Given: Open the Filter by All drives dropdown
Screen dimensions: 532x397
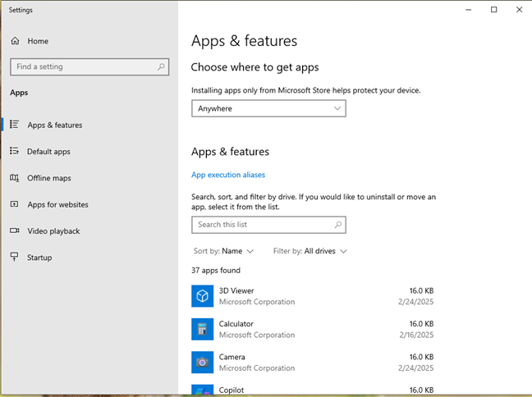Looking at the screenshot, I should (310, 251).
